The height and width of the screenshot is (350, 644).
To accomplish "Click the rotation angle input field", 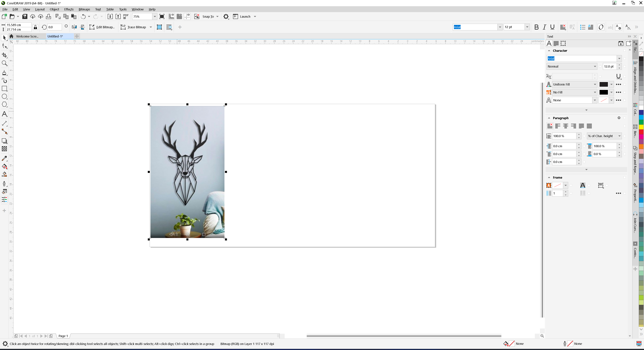I will [55, 27].
